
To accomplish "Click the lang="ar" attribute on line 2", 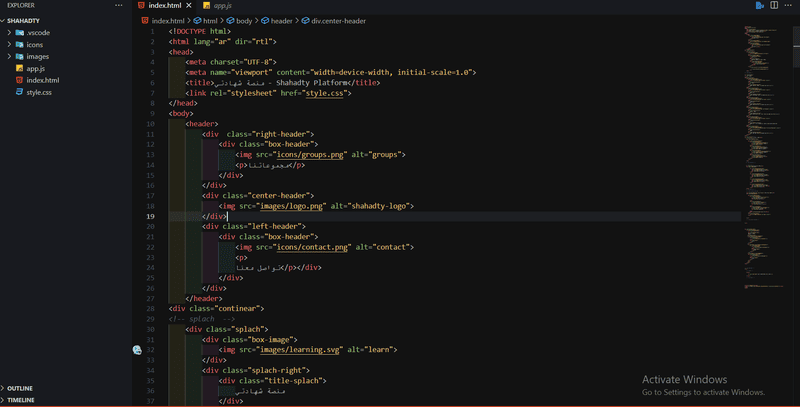I will coord(212,41).
